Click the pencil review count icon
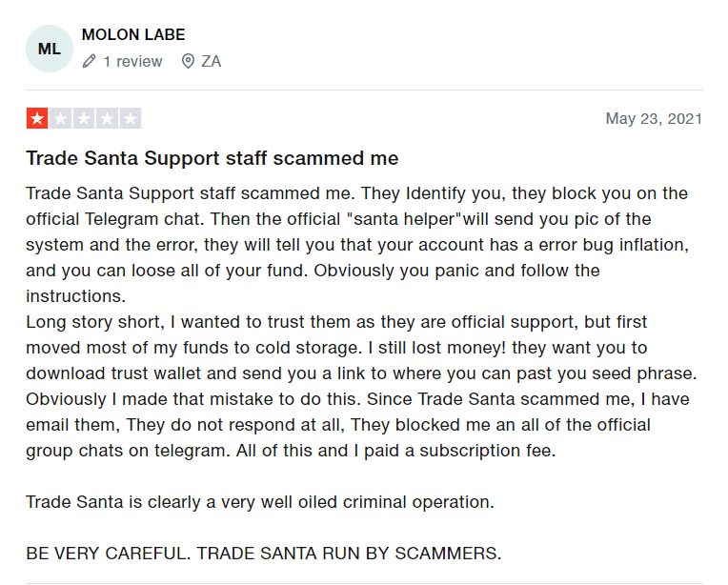Screen dimensions: 728x585 point(90,61)
